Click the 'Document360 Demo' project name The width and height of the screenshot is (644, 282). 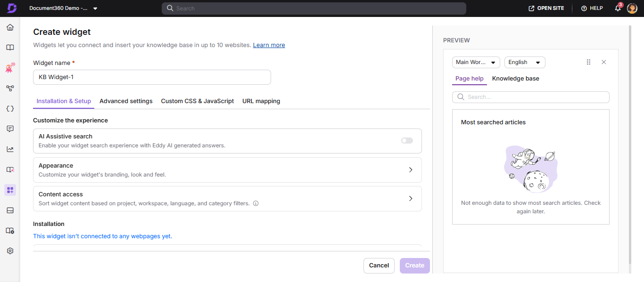coord(59,8)
